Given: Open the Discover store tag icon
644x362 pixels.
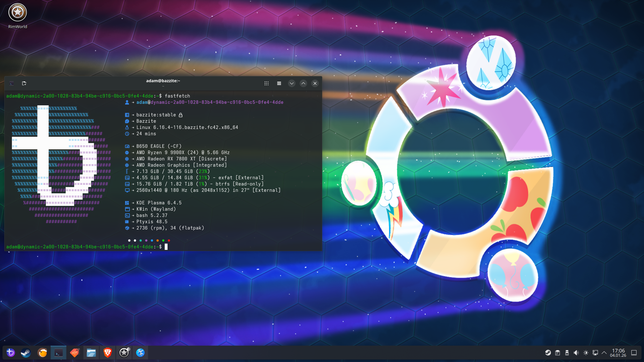Looking at the screenshot, I should click(x=75, y=353).
